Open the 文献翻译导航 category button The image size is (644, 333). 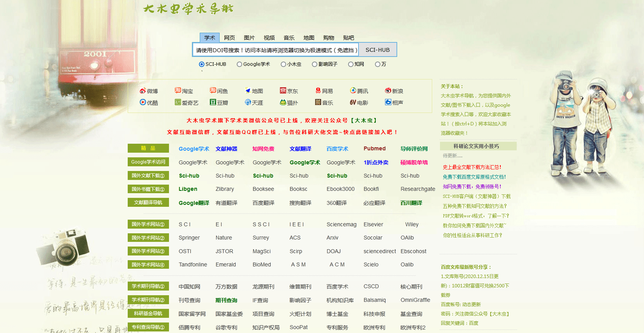[148, 202]
